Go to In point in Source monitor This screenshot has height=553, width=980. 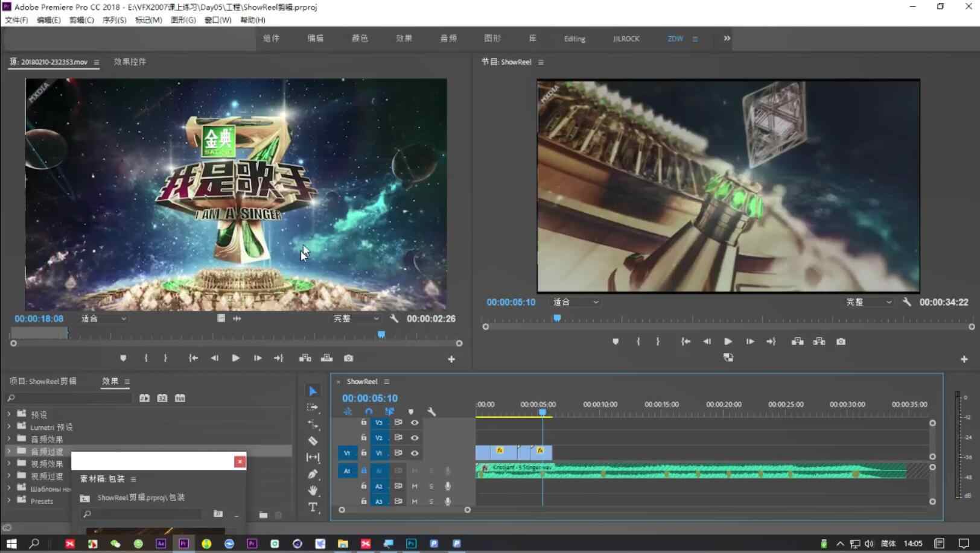coord(193,358)
